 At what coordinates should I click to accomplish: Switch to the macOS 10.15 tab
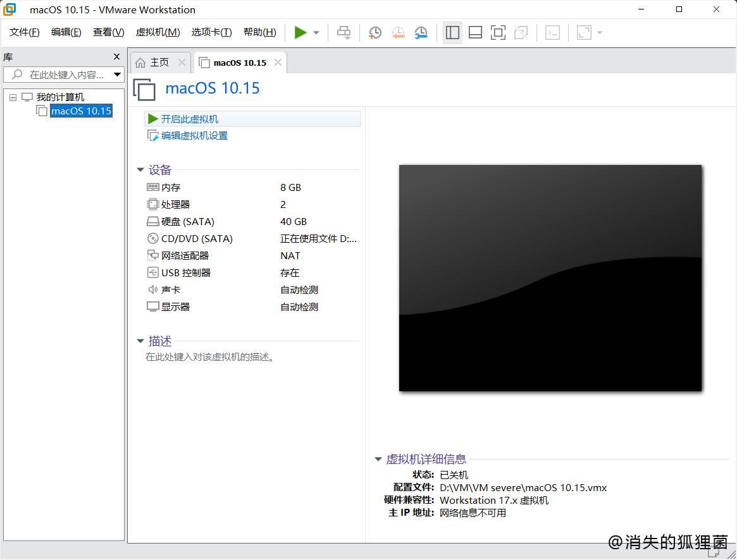point(240,63)
